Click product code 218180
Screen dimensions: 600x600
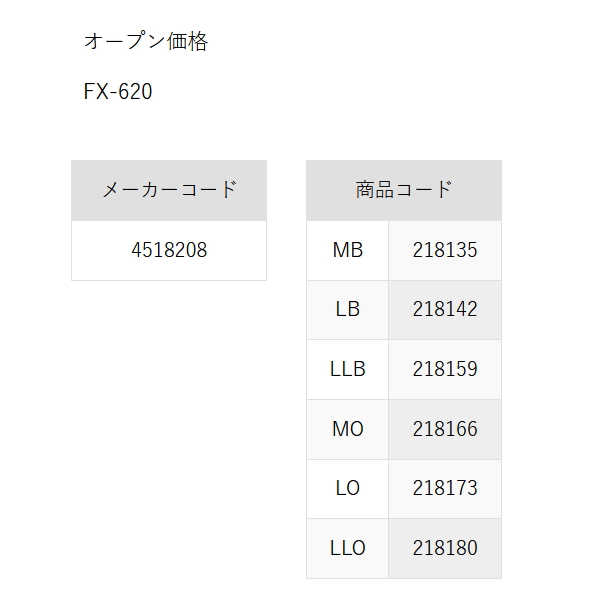point(445,548)
